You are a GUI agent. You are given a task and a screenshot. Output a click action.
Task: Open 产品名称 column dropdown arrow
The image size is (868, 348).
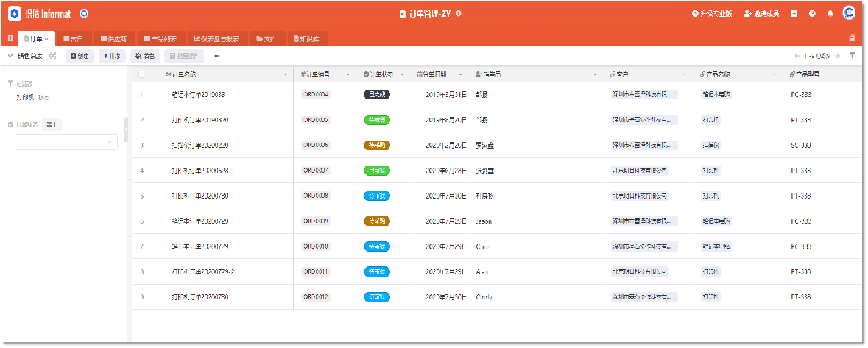pos(775,75)
